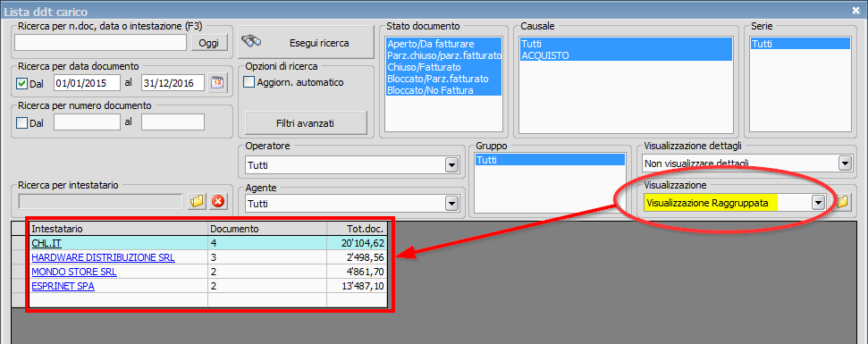The width and height of the screenshot is (868, 344).
Task: Open the folder icon beside Visualizzazione dropdown
Action: pos(841,203)
